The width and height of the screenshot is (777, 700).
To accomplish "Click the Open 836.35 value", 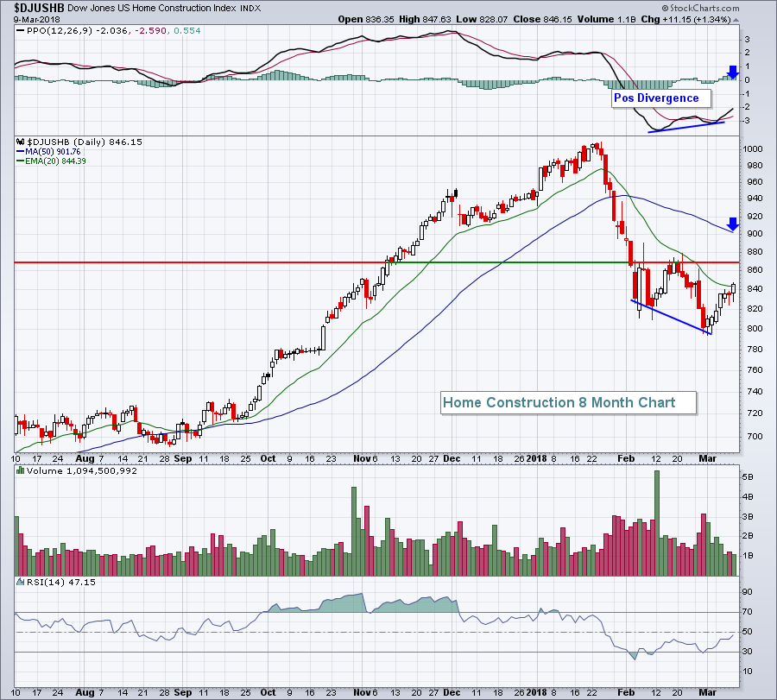I will pos(366,19).
